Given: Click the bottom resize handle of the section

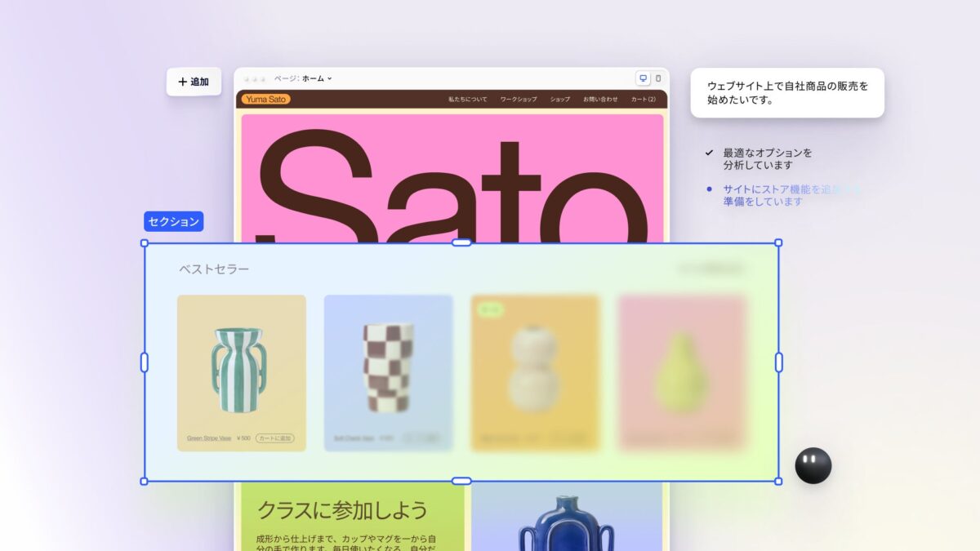Looking at the screenshot, I should click(461, 479).
